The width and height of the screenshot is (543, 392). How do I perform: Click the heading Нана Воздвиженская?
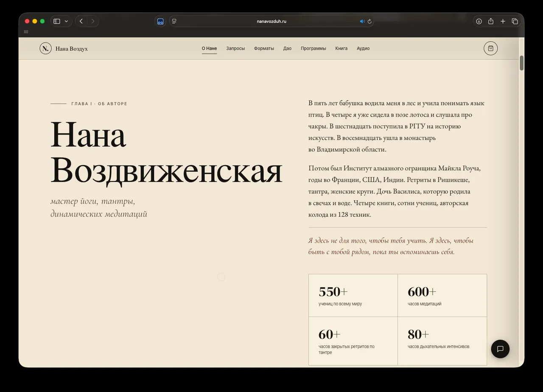[166, 152]
